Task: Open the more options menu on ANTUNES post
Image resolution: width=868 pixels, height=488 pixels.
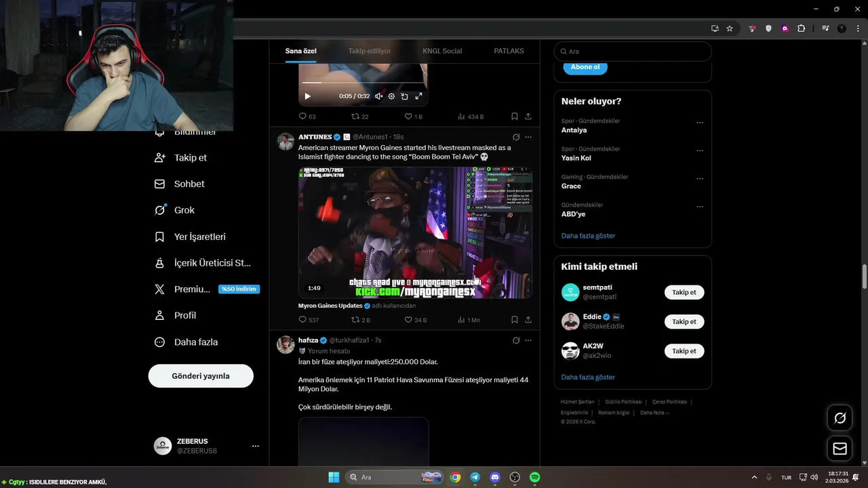Action: tap(528, 137)
